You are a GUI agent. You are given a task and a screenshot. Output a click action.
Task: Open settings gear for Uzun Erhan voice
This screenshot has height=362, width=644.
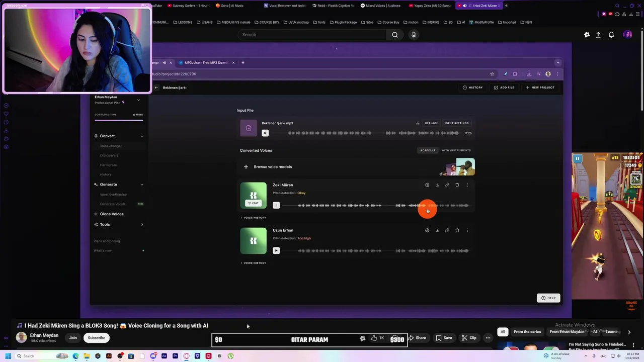coord(427,230)
